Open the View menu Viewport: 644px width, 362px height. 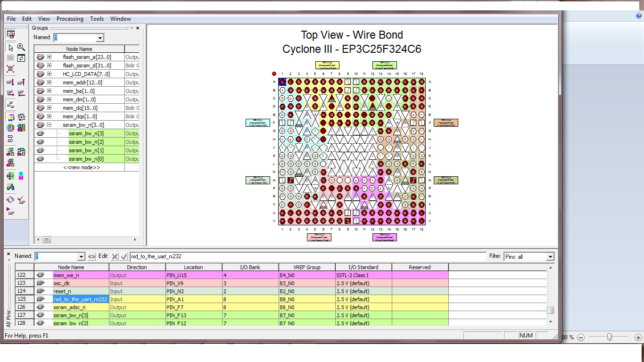pos(44,19)
